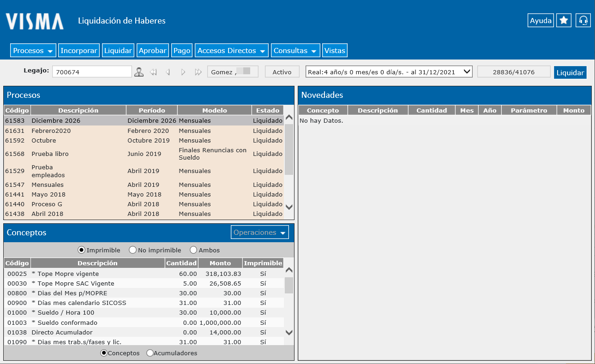This screenshot has height=364, width=595.
Task: Select the Ambos radio button
Action: click(x=193, y=250)
